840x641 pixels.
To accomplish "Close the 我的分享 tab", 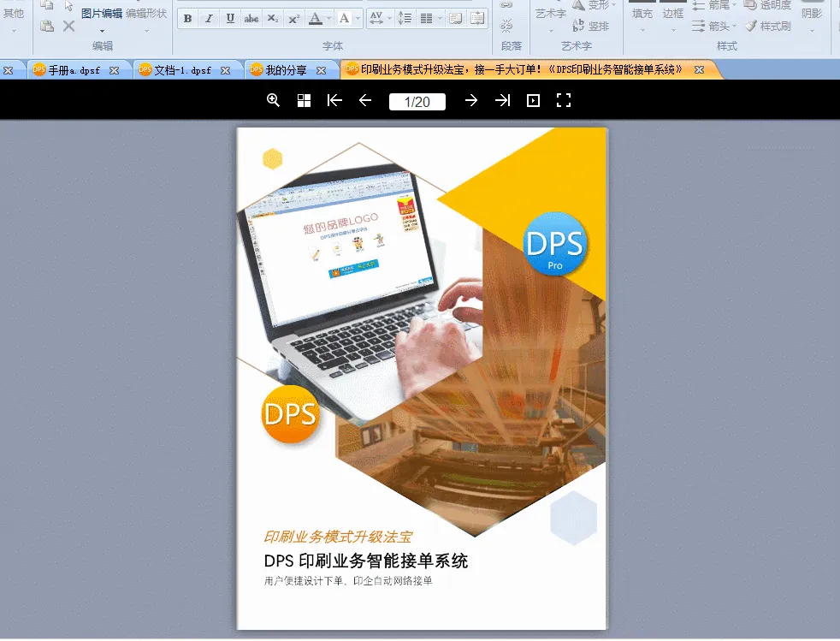I will 321,70.
